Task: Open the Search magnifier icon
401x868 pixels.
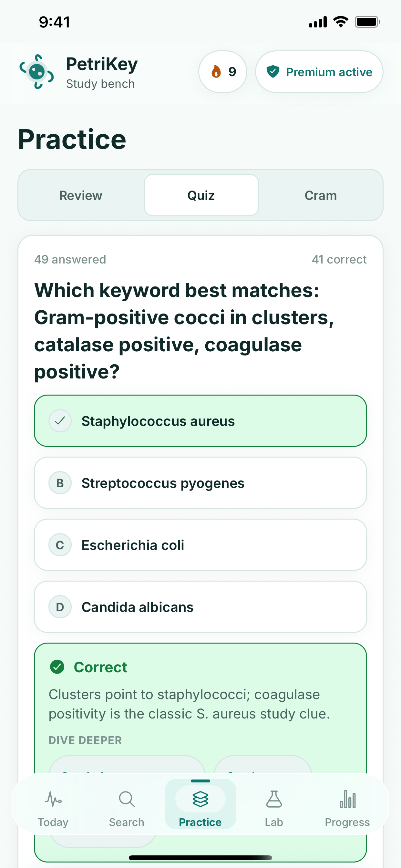Action: pyautogui.click(x=127, y=799)
